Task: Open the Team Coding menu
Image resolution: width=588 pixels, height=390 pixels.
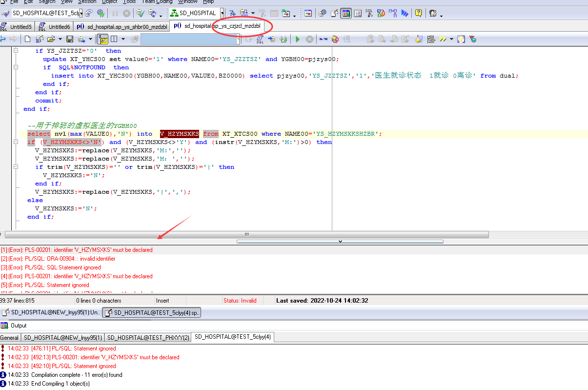Action: click(157, 2)
